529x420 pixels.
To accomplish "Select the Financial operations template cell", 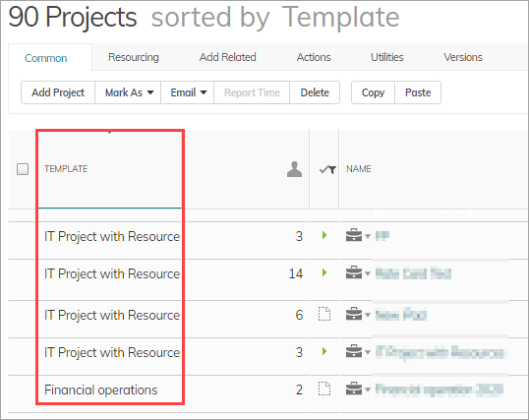I will point(101,390).
